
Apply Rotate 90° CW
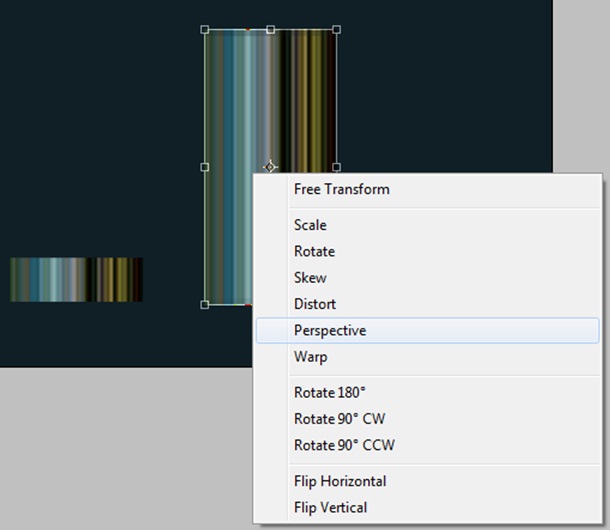427,419
